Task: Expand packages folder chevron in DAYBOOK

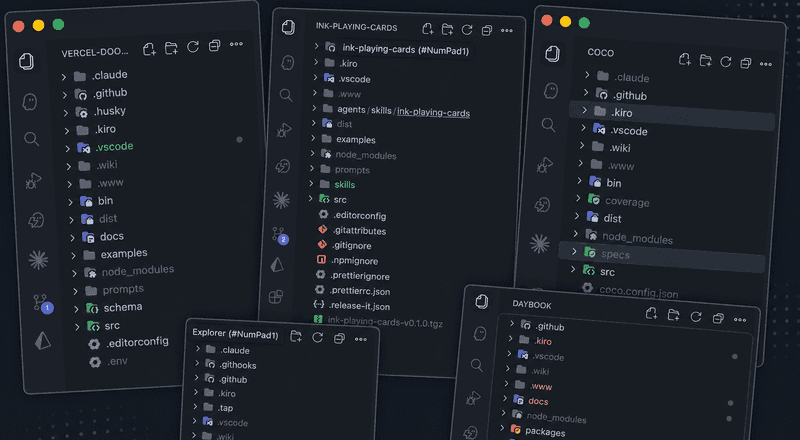Action: 502,428
